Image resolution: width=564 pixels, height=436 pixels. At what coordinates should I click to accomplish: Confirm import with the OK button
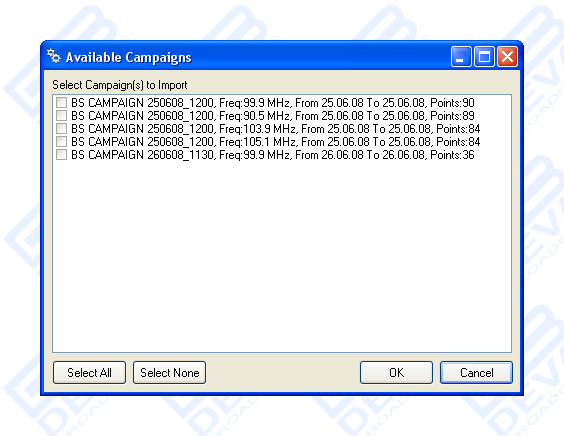coord(396,373)
